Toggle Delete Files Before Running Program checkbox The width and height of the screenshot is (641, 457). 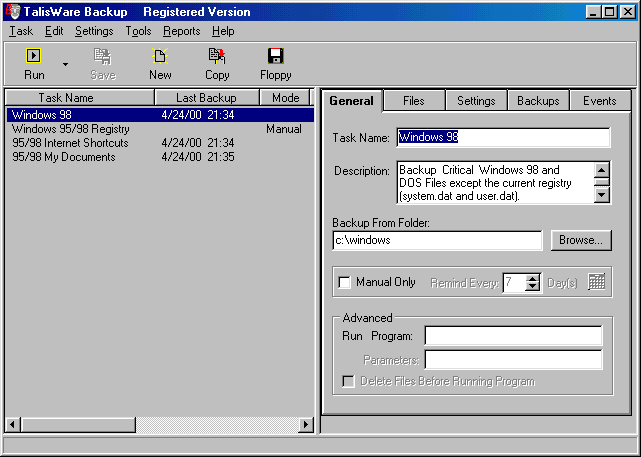[348, 381]
